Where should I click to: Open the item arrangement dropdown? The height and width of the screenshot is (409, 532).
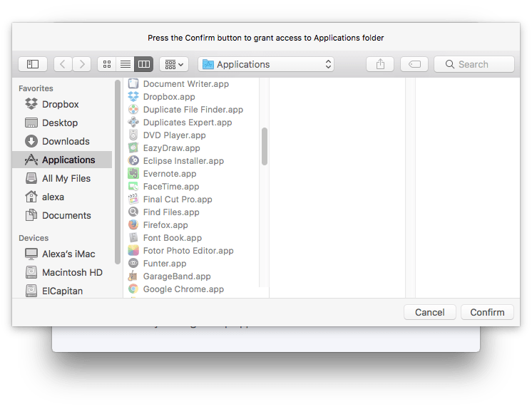174,64
